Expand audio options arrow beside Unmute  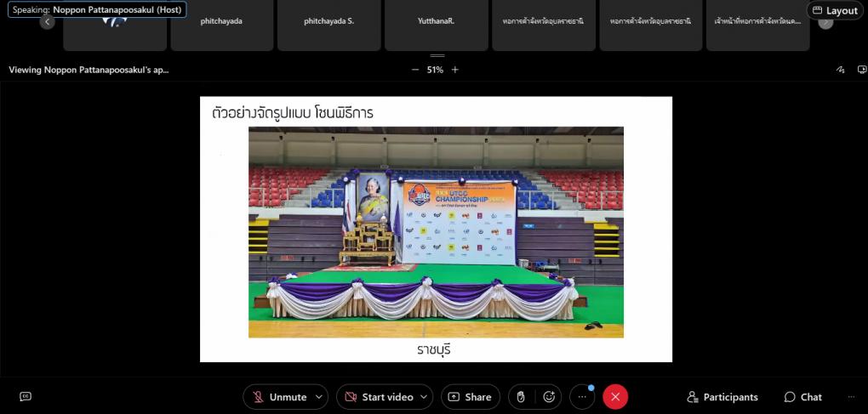tap(319, 397)
